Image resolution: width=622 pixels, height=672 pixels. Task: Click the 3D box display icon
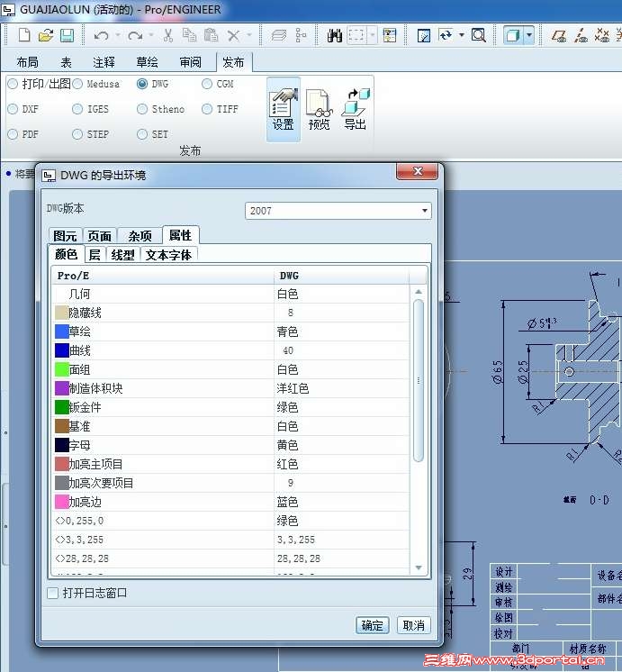click(x=513, y=35)
